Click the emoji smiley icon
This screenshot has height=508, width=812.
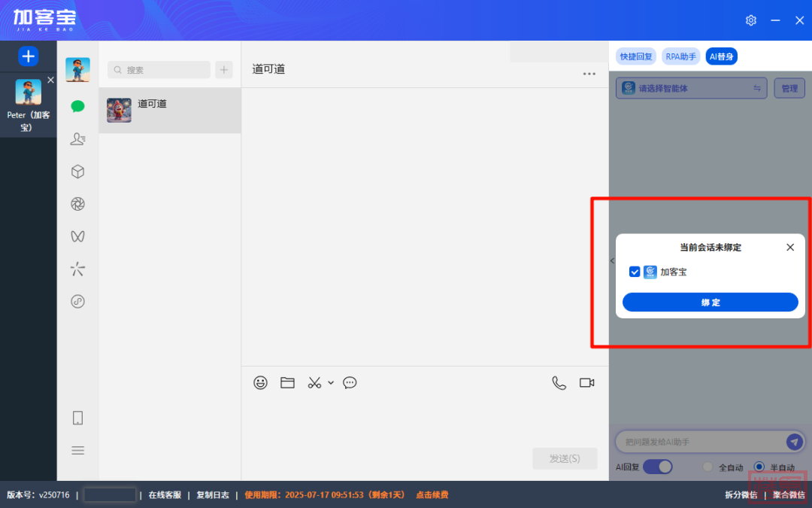(x=260, y=382)
